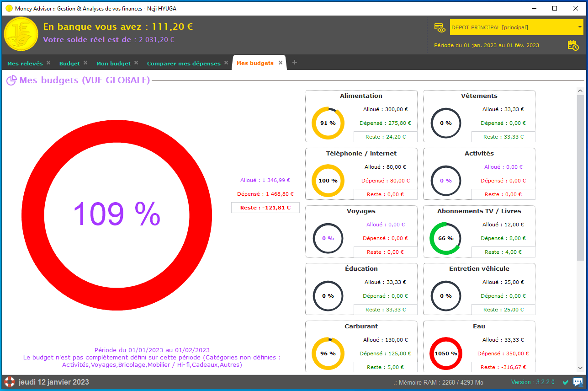Click 'Dépensé : 350,00 €' in Eau
Viewport: 588px width, 391px height.
[x=503, y=354]
